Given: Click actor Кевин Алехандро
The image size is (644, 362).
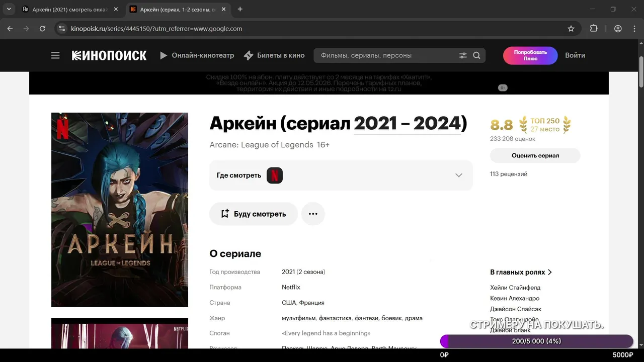Looking at the screenshot, I should coord(515,298).
